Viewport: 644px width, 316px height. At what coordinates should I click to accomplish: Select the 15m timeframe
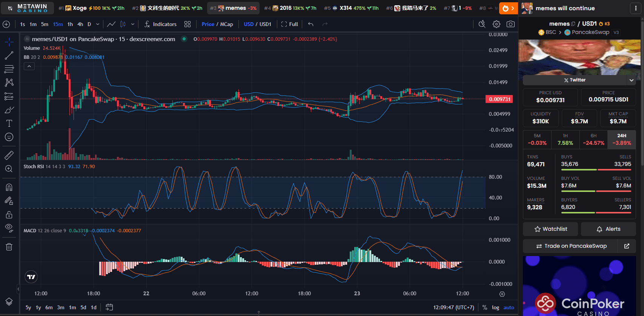(x=58, y=24)
